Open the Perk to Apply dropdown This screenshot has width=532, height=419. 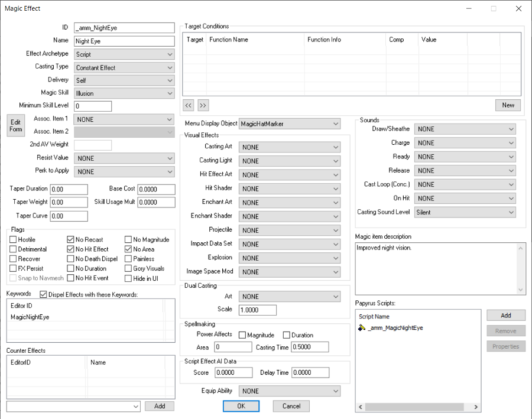[124, 171]
